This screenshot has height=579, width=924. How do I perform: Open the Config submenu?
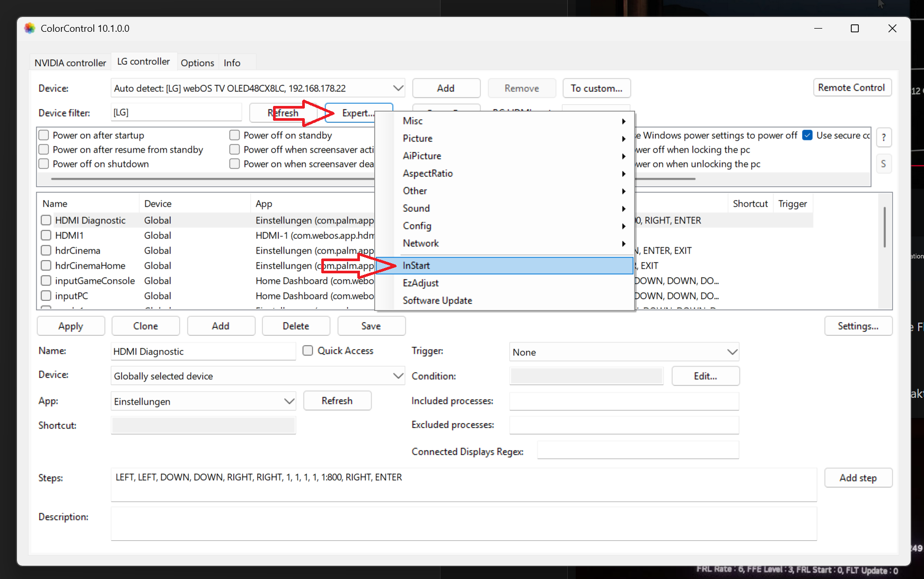point(505,226)
